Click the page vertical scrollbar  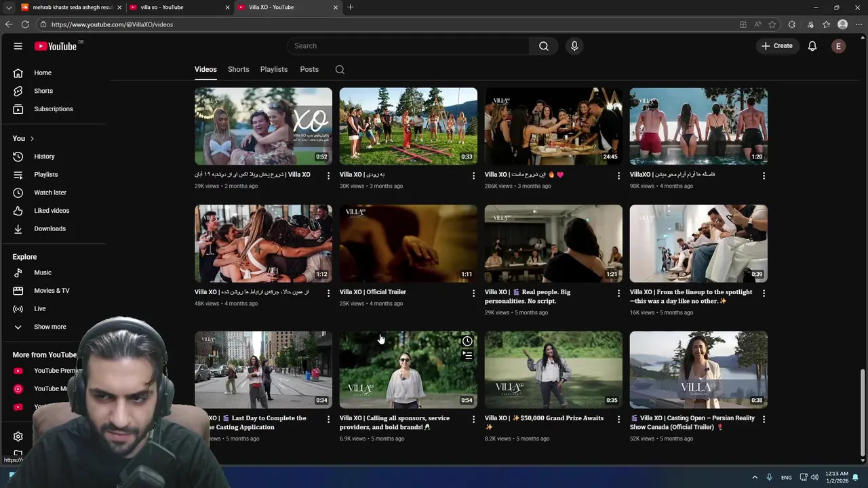(x=863, y=412)
